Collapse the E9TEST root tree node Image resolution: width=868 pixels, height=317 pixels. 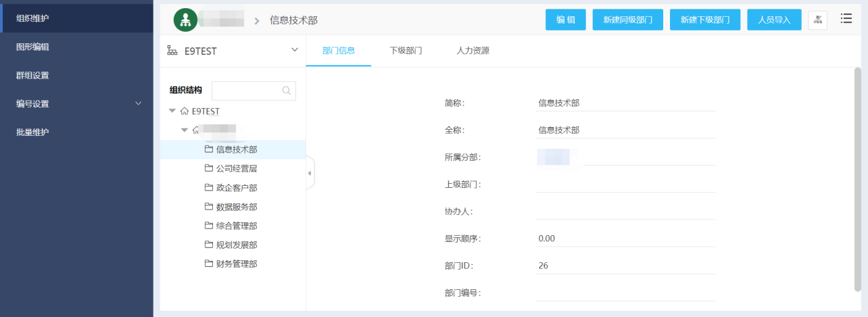172,111
